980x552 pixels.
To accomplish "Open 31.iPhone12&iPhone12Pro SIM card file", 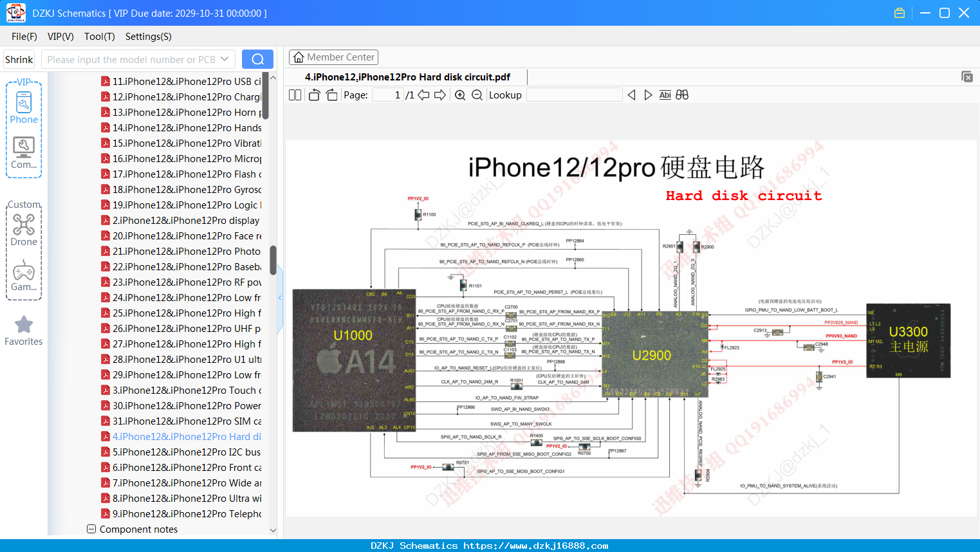I will point(181,421).
